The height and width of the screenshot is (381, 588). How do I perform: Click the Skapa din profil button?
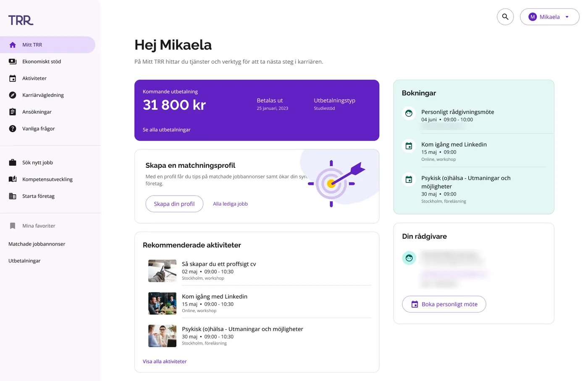[x=174, y=204]
